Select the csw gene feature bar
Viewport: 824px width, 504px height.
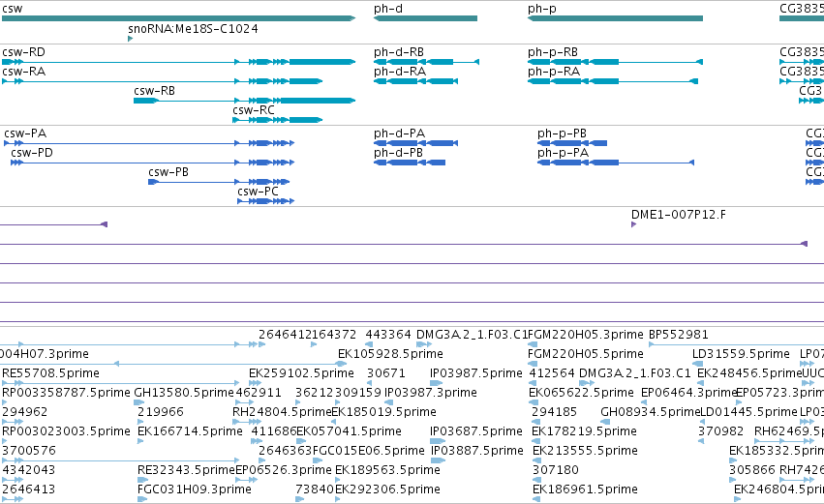click(179, 18)
